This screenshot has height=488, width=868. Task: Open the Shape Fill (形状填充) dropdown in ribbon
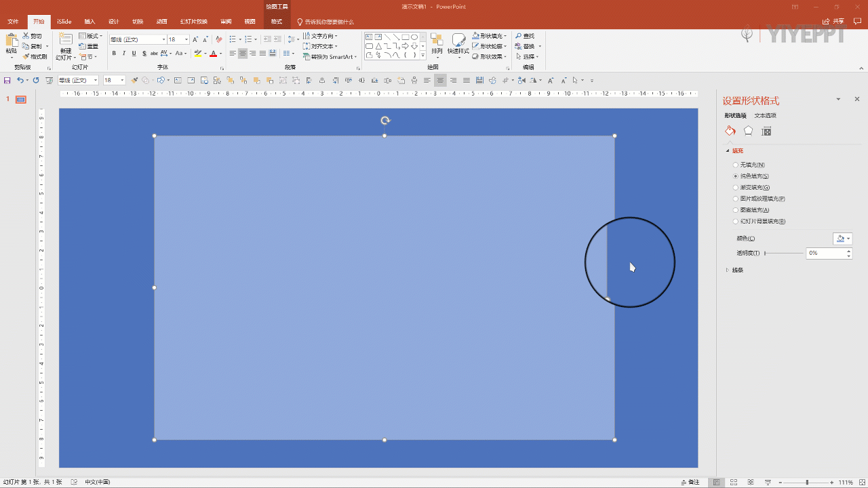point(488,36)
